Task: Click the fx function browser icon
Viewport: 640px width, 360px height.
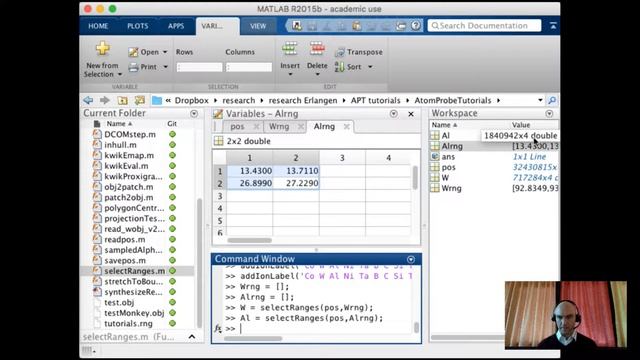Action: (218, 328)
